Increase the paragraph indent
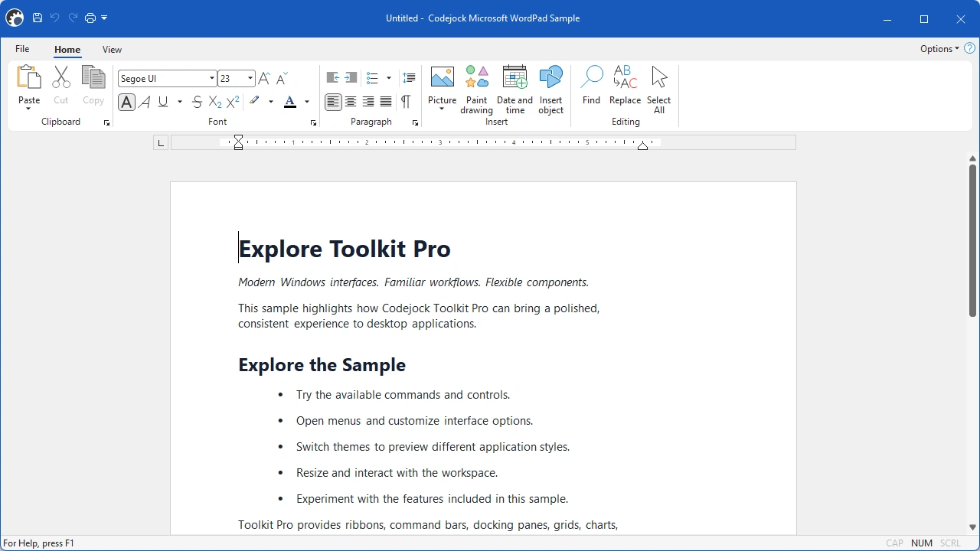Viewport: 980px width, 551px height. tap(351, 78)
